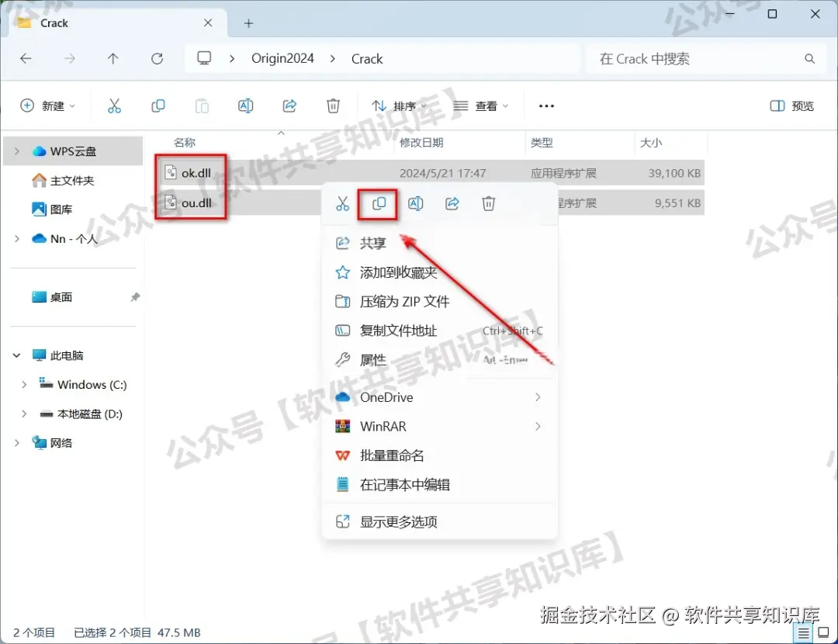Delete via context menu trash icon
838x644 pixels.
tap(489, 203)
